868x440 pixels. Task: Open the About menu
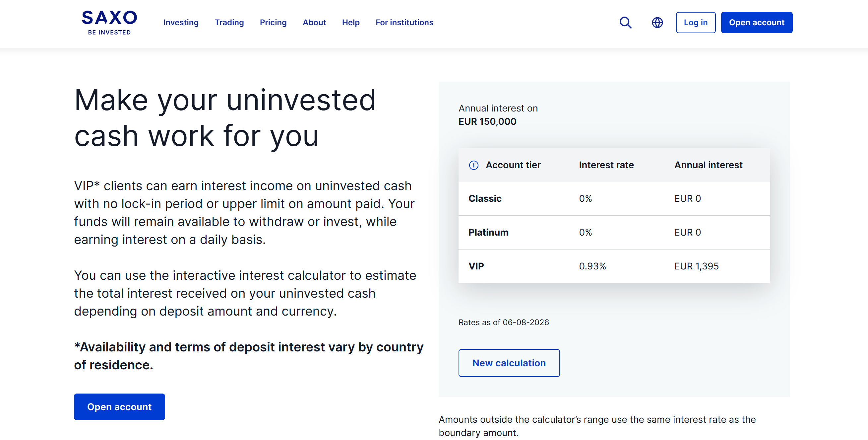pos(314,23)
